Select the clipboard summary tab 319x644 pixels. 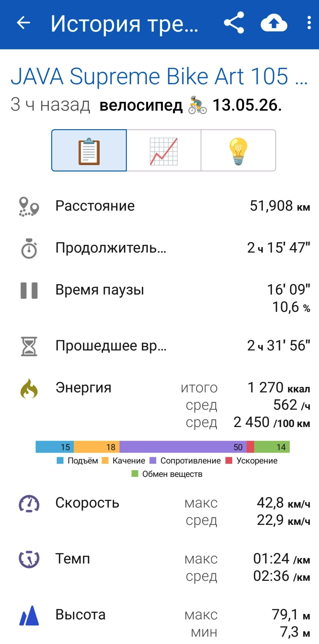(89, 150)
